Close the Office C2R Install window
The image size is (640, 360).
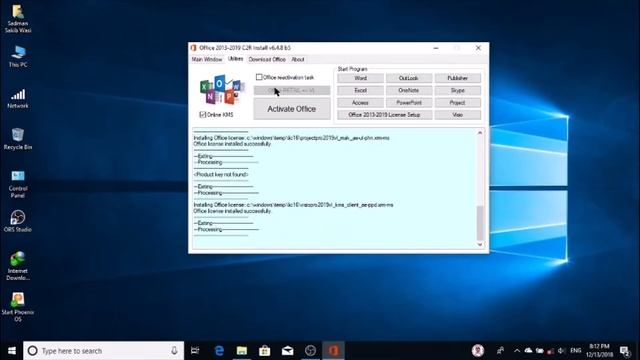click(478, 48)
